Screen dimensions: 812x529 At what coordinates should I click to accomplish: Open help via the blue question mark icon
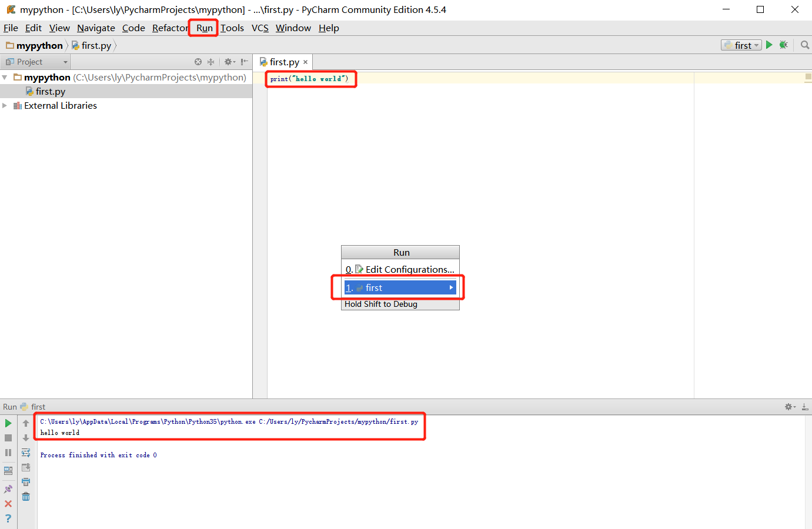(8, 518)
